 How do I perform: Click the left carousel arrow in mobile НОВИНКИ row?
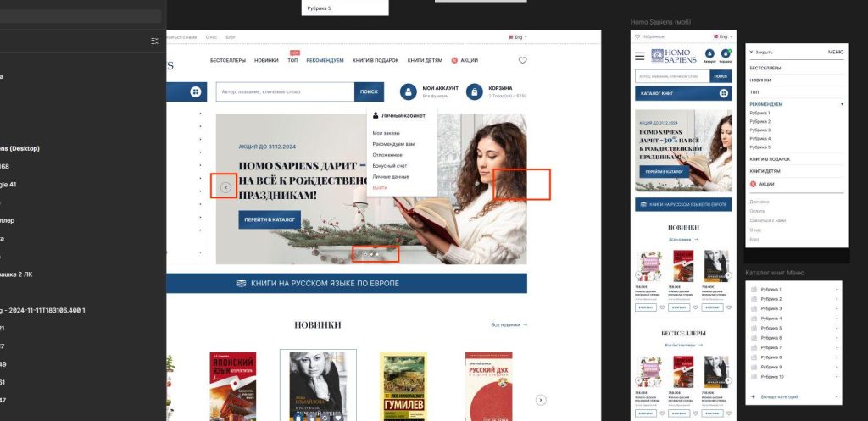coord(638,274)
